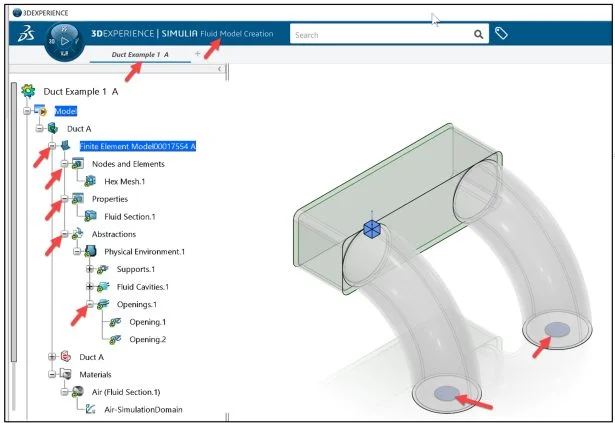Image resolution: width=615 pixels, height=423 pixels.
Task: Click the red Duct A icon
Action: click(x=65, y=356)
